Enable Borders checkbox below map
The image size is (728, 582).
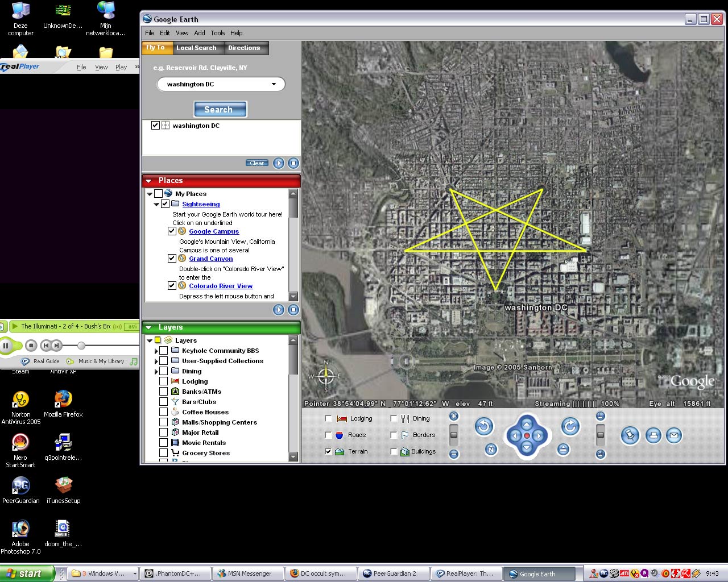(x=394, y=435)
